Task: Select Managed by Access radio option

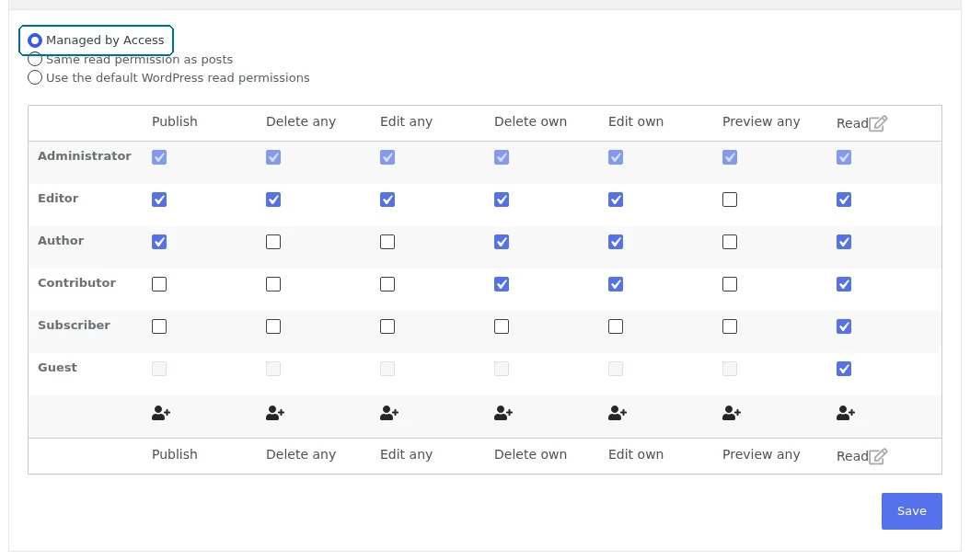Action: point(35,40)
